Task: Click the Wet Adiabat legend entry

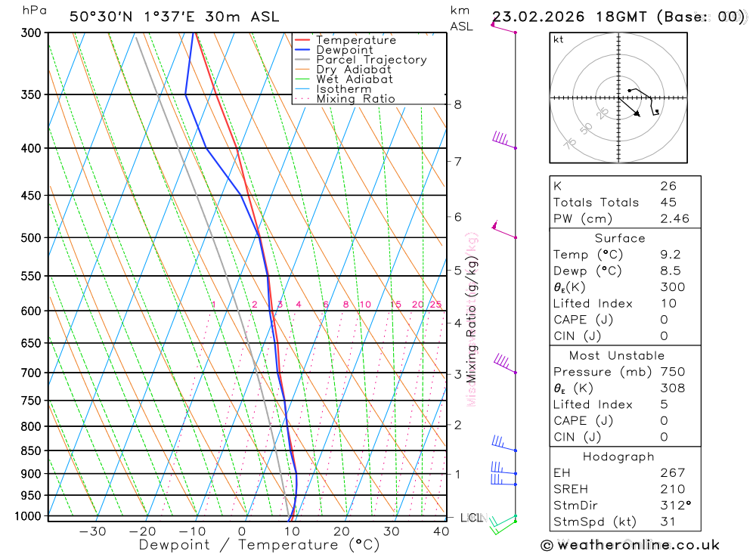Action: click(355, 79)
